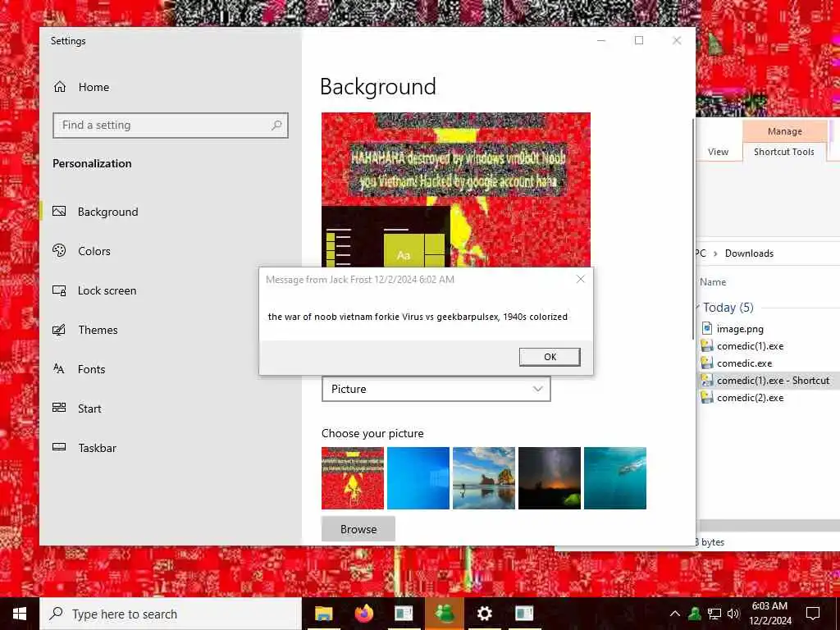Click the Type here to search box
The width and height of the screenshot is (840, 630).
pos(171,614)
